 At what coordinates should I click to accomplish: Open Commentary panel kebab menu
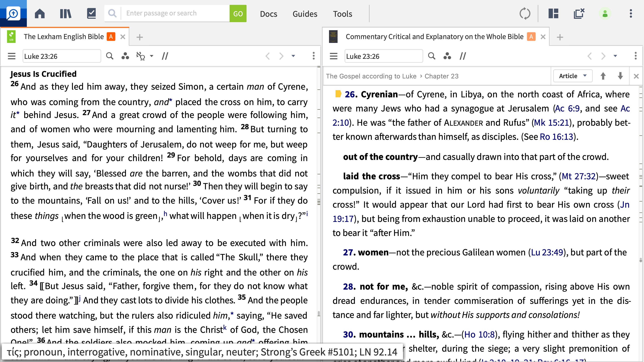[x=635, y=56]
